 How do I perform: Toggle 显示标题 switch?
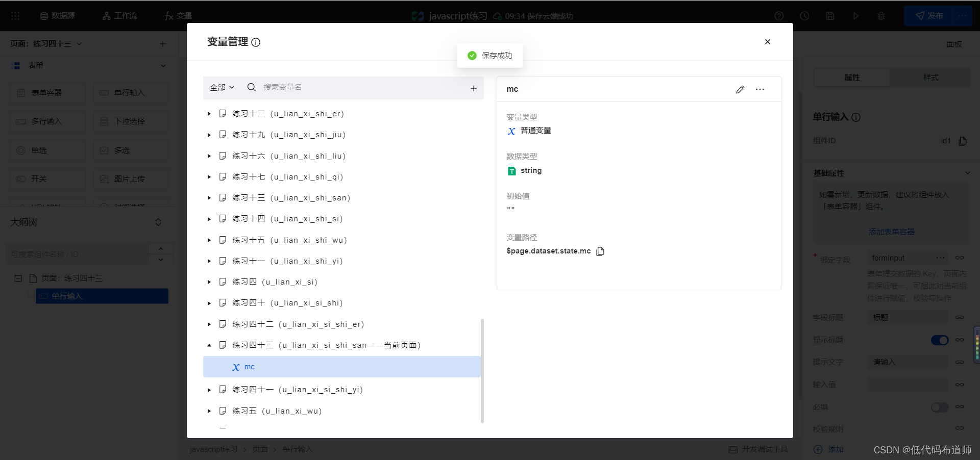(x=940, y=340)
